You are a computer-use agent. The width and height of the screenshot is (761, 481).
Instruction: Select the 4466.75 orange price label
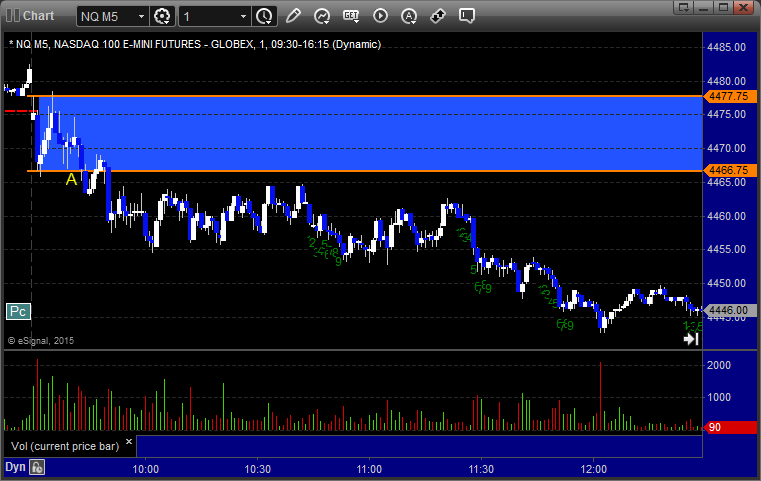pos(729,170)
